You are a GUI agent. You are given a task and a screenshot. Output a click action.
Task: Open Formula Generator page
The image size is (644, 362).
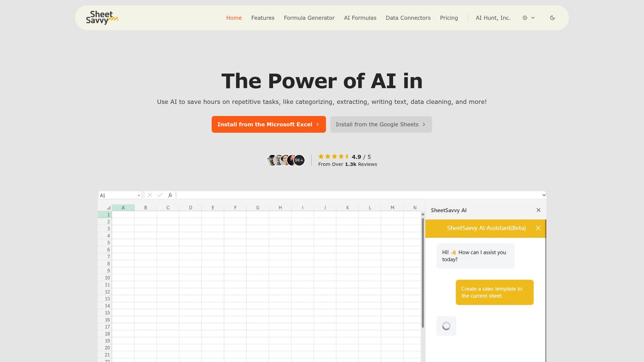pos(309,18)
